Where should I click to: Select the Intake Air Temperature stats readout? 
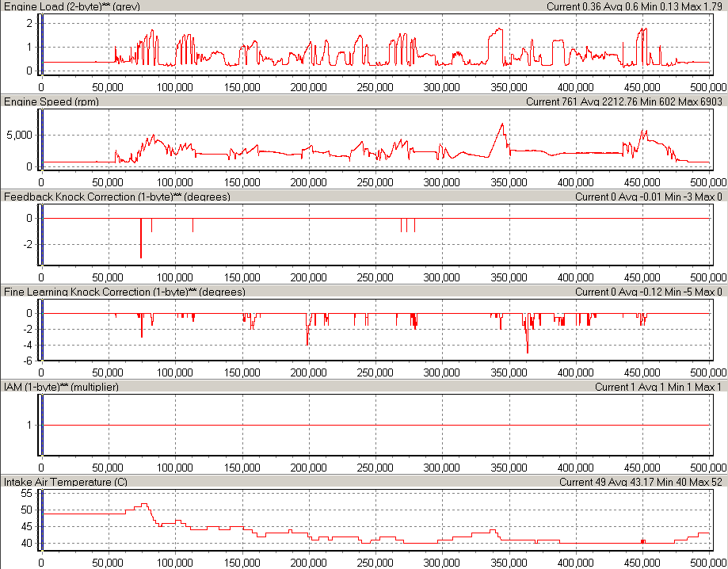point(642,482)
